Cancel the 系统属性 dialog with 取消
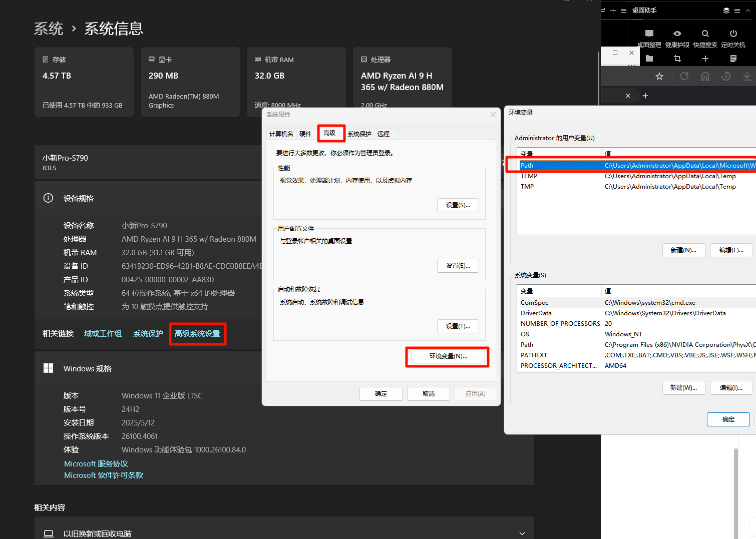 point(429,394)
